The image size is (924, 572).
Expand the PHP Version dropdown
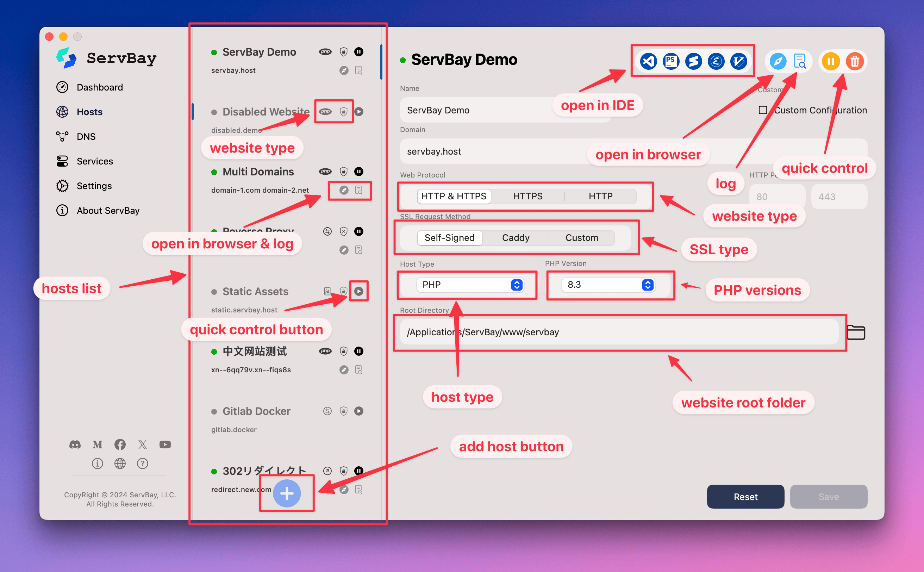pos(647,285)
